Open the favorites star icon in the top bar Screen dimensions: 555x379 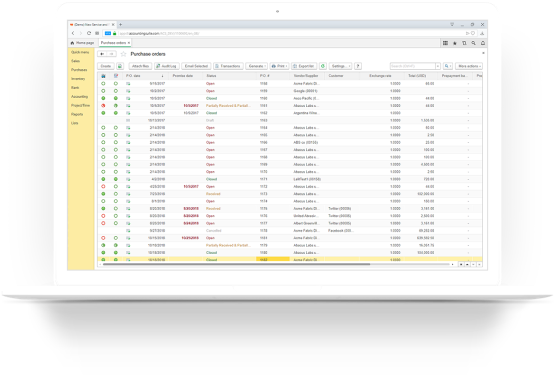(455, 43)
